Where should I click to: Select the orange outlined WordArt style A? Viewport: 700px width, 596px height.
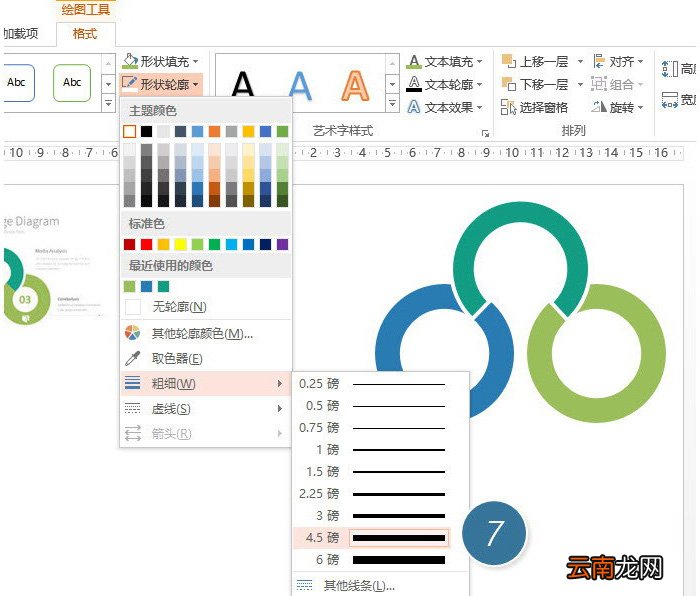(355, 85)
